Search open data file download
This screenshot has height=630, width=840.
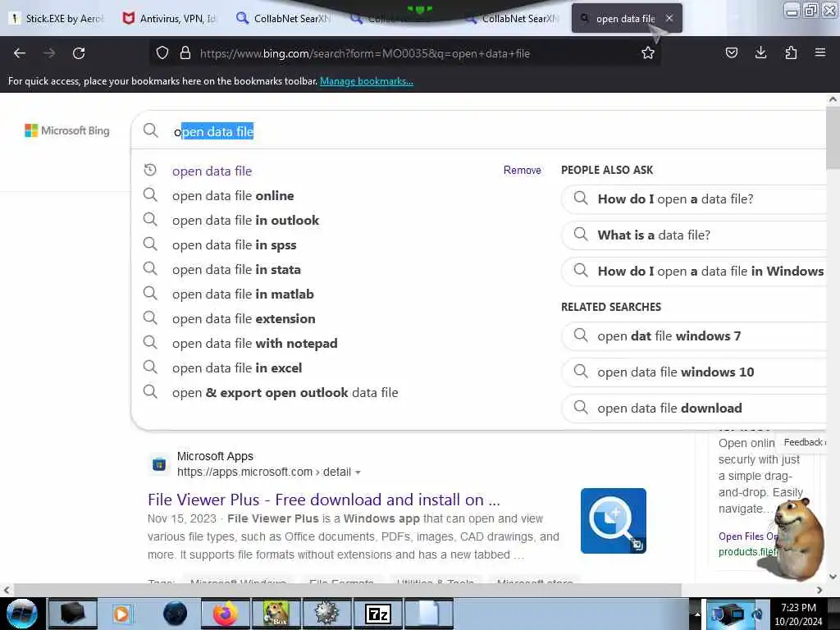[695, 409]
